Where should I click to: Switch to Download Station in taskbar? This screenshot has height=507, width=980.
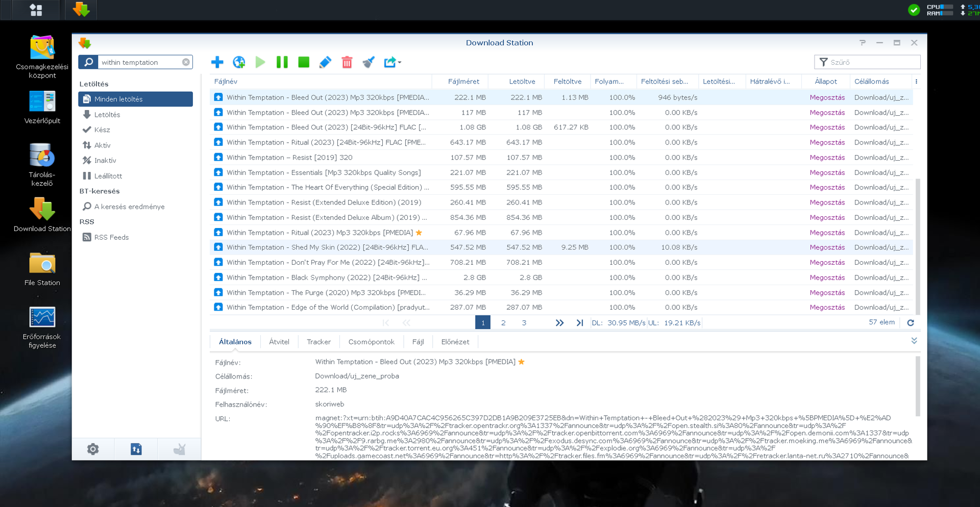81,10
